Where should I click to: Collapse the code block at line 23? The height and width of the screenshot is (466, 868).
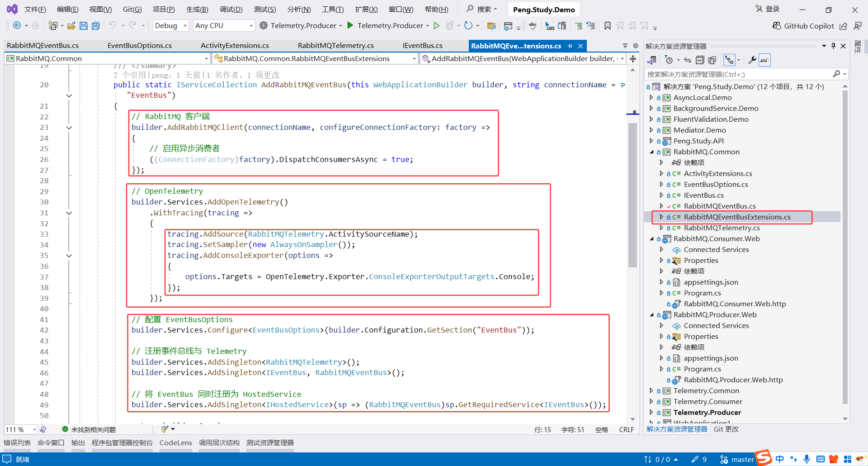pyautogui.click(x=69, y=128)
